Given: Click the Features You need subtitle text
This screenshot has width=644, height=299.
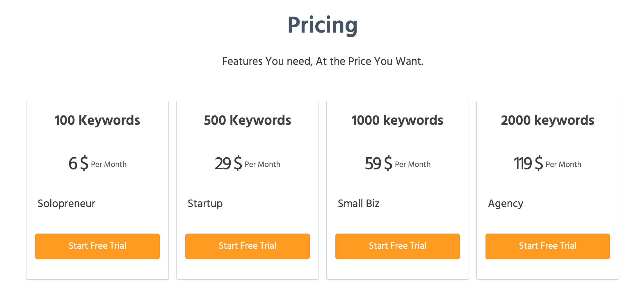Looking at the screenshot, I should [323, 61].
